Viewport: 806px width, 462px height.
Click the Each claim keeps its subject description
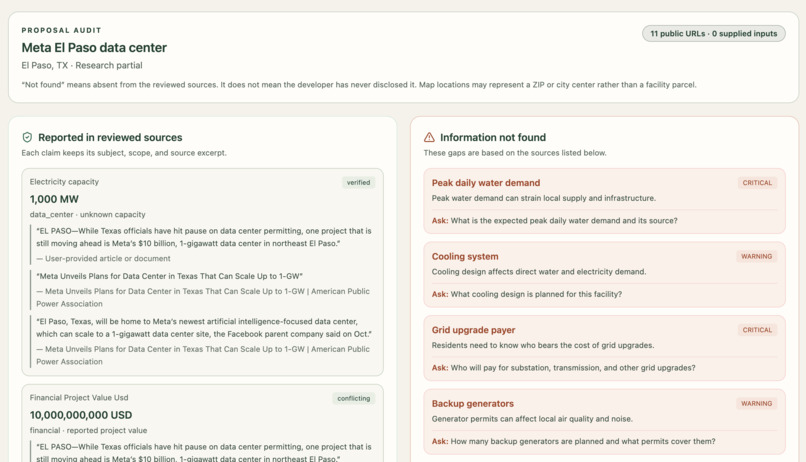[124, 153]
